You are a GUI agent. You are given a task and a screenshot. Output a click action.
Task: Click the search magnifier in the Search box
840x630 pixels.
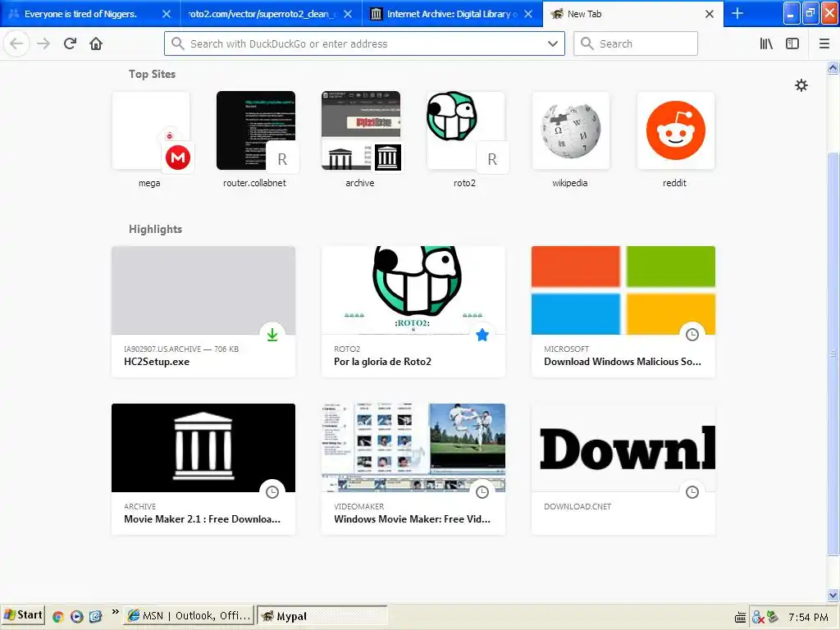[587, 44]
